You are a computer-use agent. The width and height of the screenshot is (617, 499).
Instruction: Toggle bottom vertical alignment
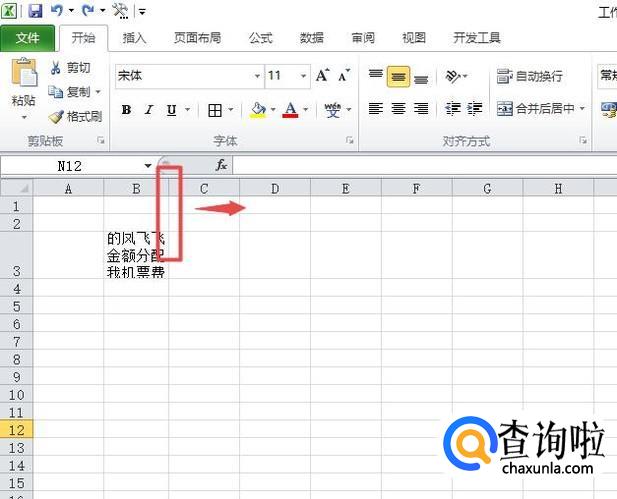421,78
